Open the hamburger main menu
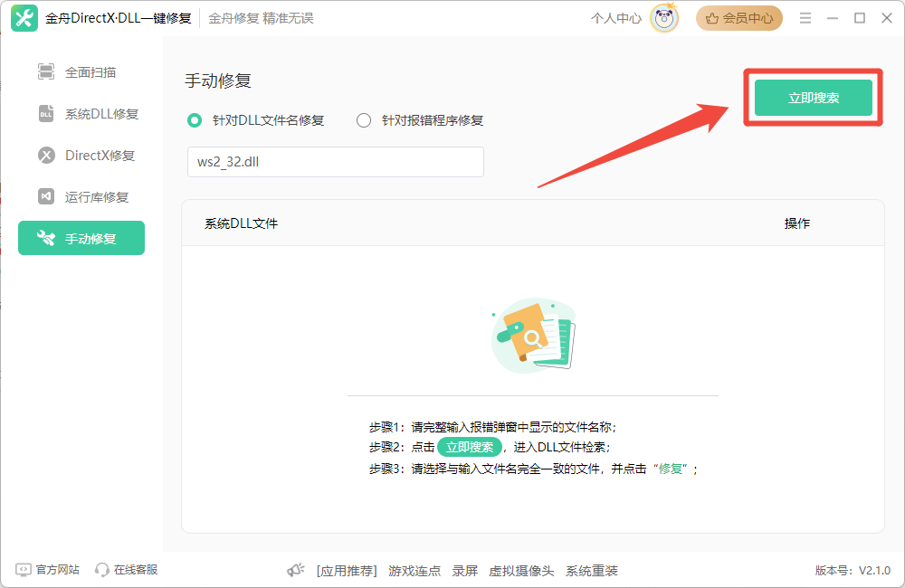Screen dimensions: 905x588 click(x=805, y=18)
